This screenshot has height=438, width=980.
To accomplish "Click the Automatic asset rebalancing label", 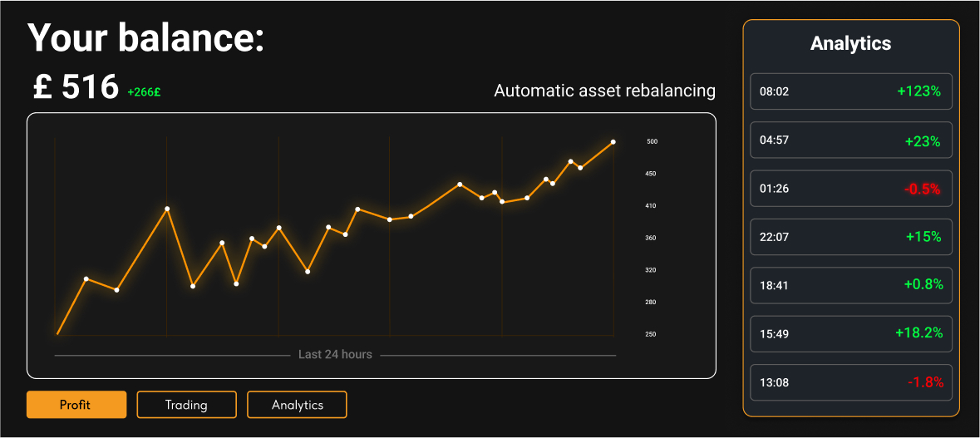I will coord(604,90).
